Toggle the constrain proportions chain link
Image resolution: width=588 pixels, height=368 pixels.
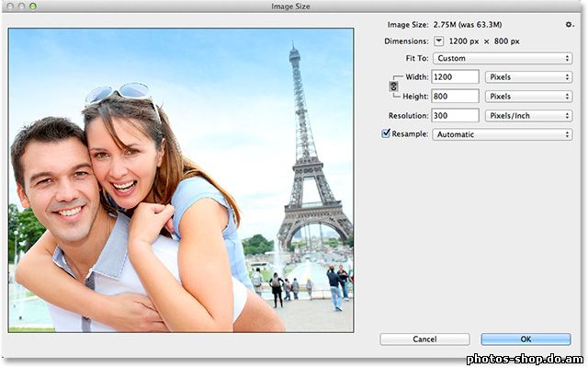tap(394, 86)
